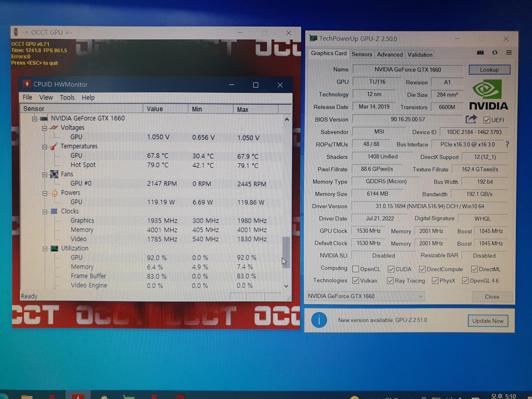Collapse the Temperatures node

coord(44,147)
